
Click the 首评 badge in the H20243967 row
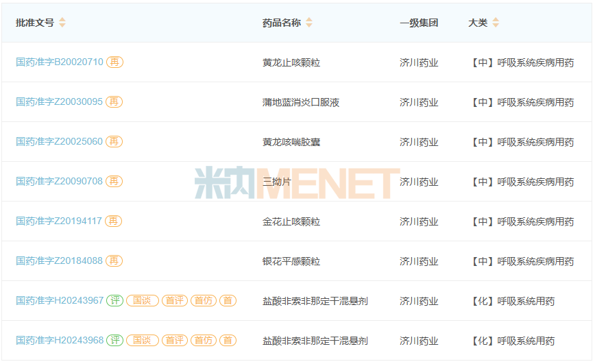(x=175, y=301)
